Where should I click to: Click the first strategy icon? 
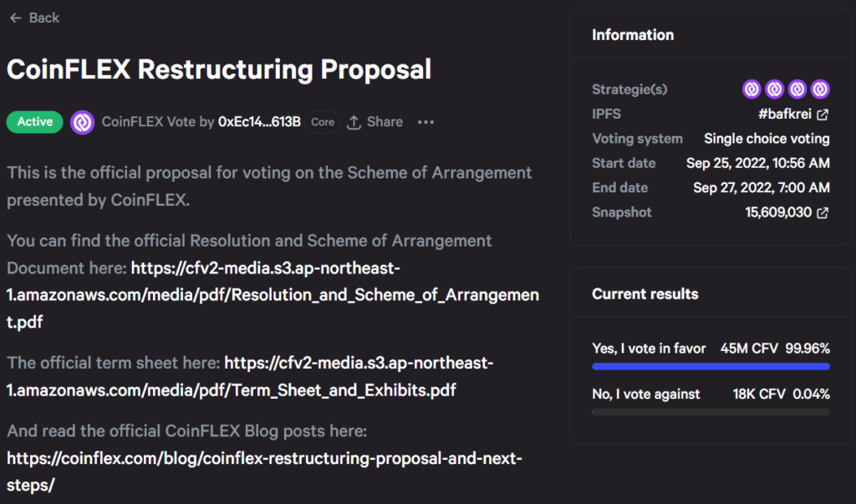click(x=752, y=89)
